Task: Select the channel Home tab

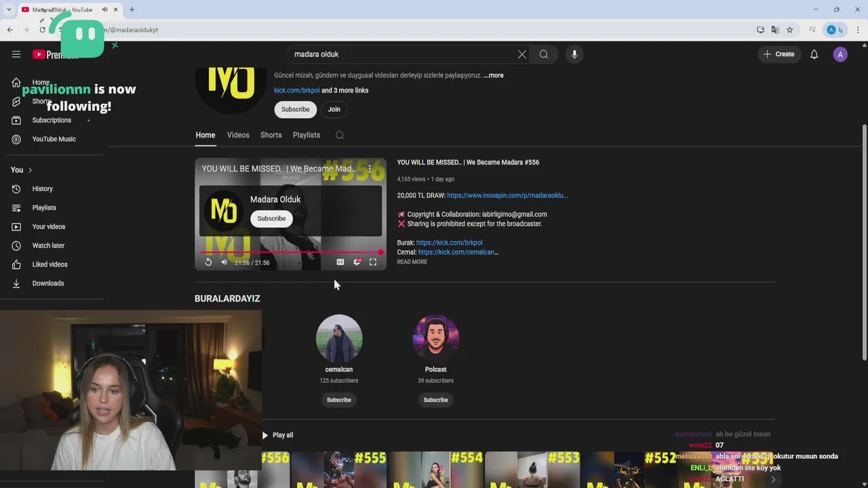Action: tap(205, 135)
